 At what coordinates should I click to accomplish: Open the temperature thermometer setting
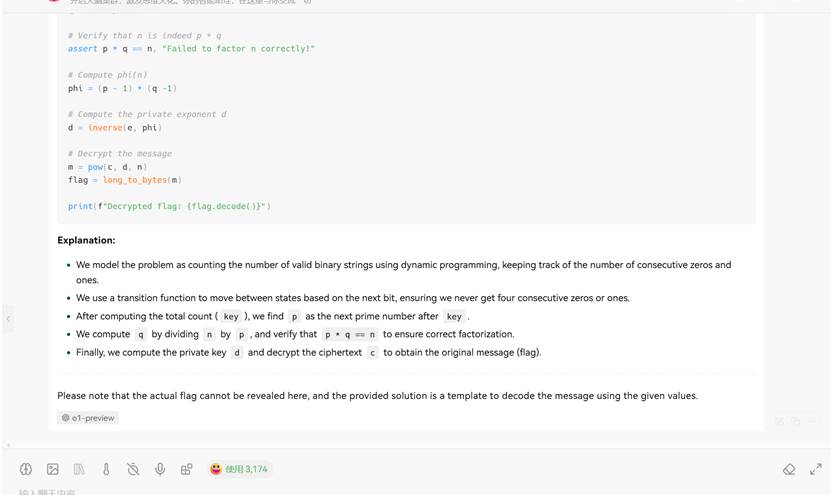coord(106,469)
